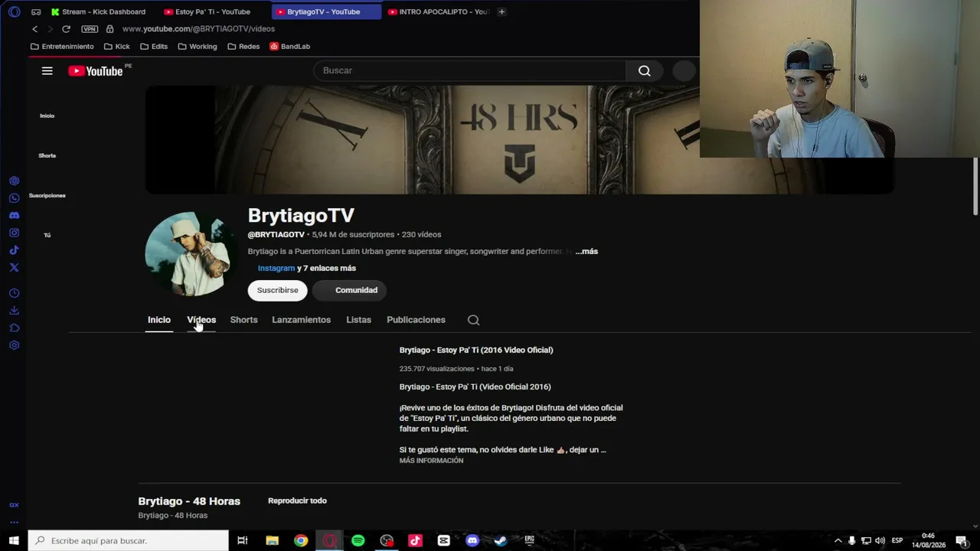The height and width of the screenshot is (551, 980).
Task: Open the Working bookmarks folder
Action: pos(198,47)
